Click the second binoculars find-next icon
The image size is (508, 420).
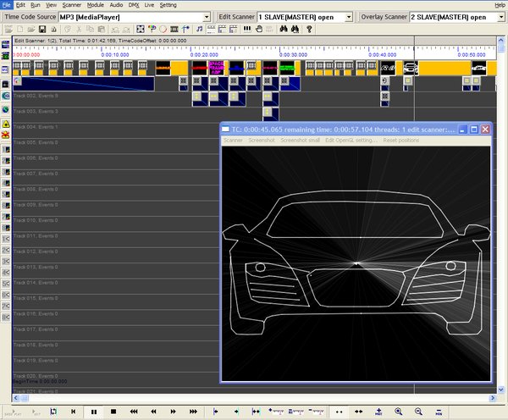295,29
